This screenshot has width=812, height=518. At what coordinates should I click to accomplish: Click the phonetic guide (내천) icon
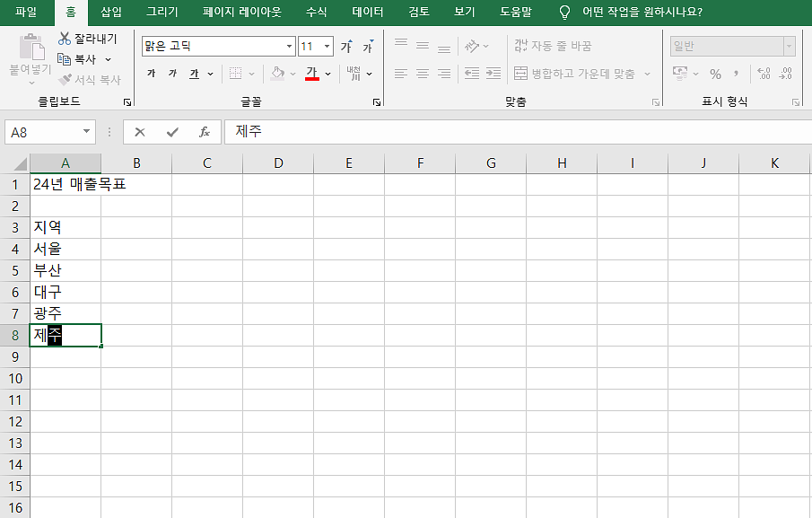pos(354,74)
